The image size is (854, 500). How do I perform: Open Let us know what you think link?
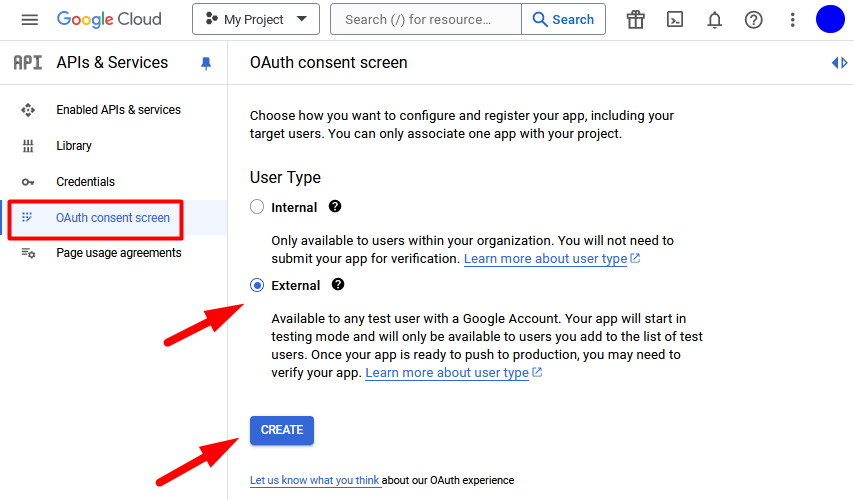pyautogui.click(x=314, y=480)
